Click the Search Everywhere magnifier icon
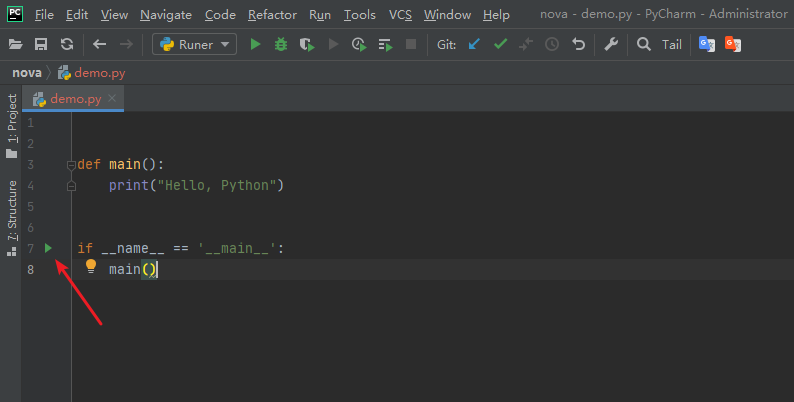The width and height of the screenshot is (794, 402). point(644,45)
